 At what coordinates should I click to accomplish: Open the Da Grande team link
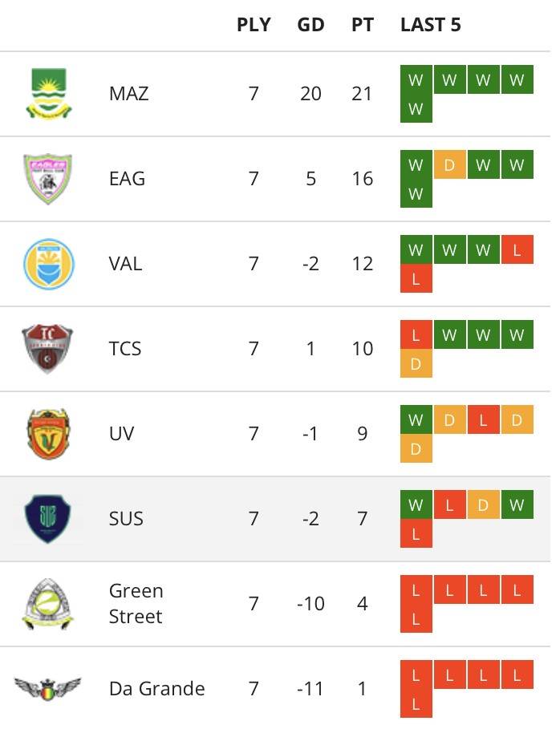click(x=156, y=689)
